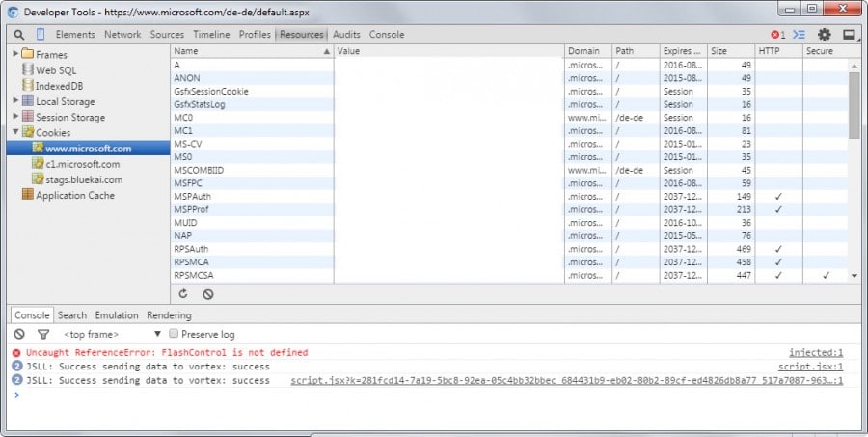This screenshot has height=437, width=868.
Task: Collapse the Cookies tree node
Action: 15,132
